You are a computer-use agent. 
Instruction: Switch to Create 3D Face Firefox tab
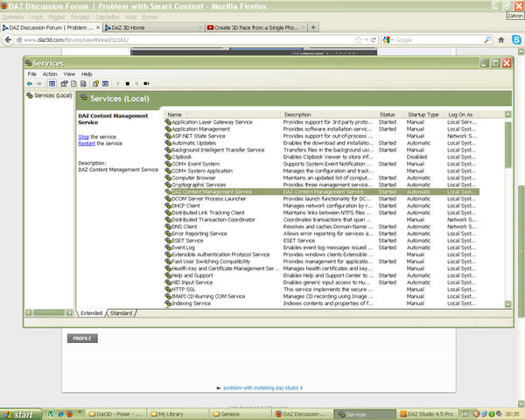255,27
